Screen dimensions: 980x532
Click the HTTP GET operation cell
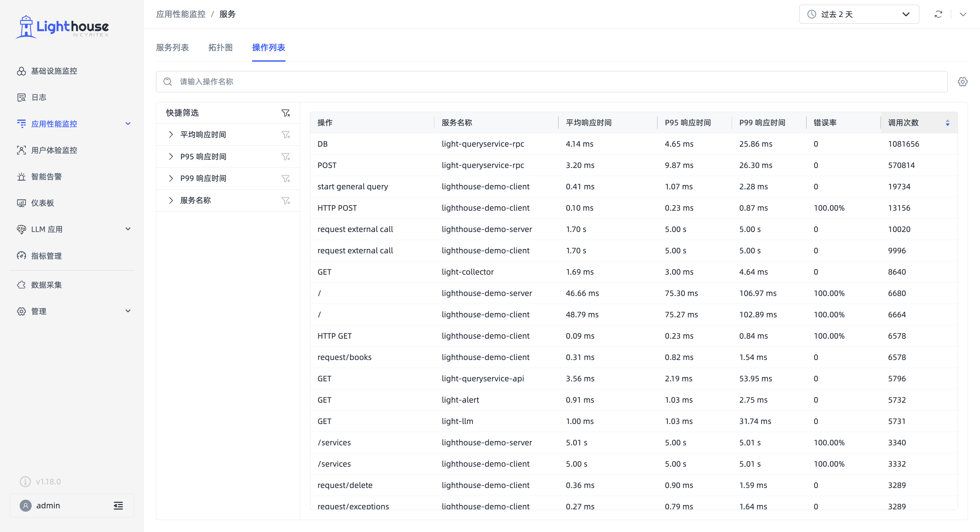pos(334,336)
